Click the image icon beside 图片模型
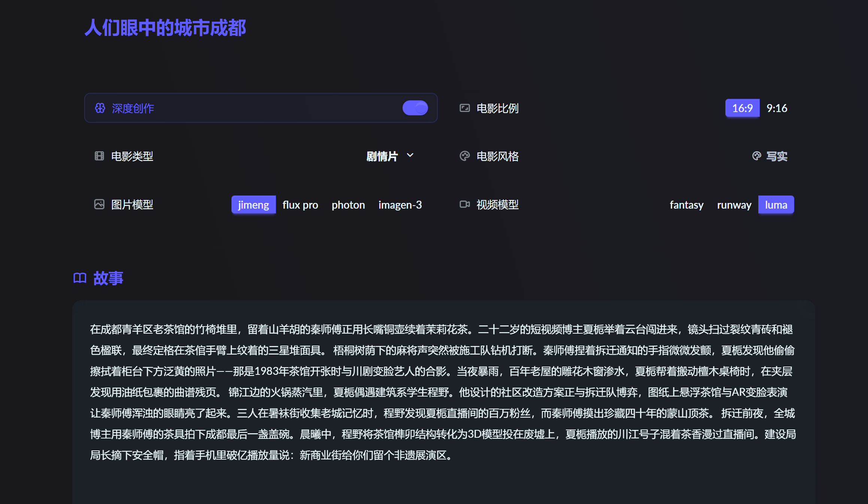This screenshot has width=868, height=504. coord(99,204)
